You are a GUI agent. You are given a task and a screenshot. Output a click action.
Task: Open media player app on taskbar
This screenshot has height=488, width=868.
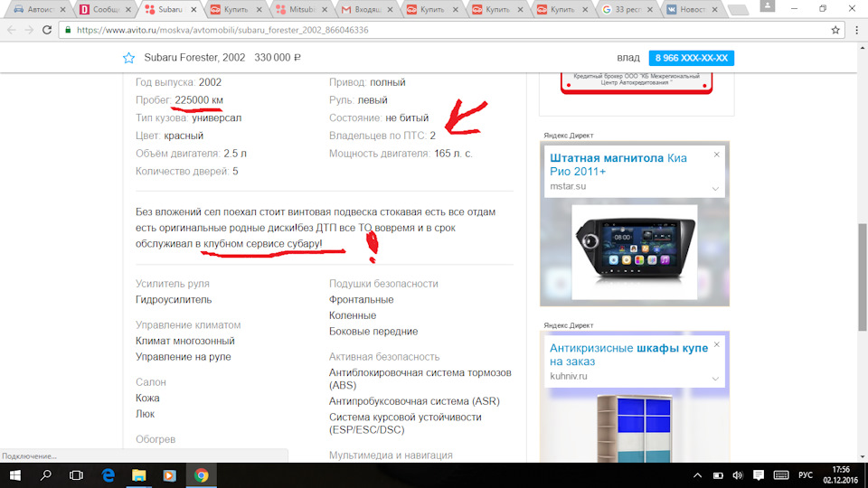169,475
